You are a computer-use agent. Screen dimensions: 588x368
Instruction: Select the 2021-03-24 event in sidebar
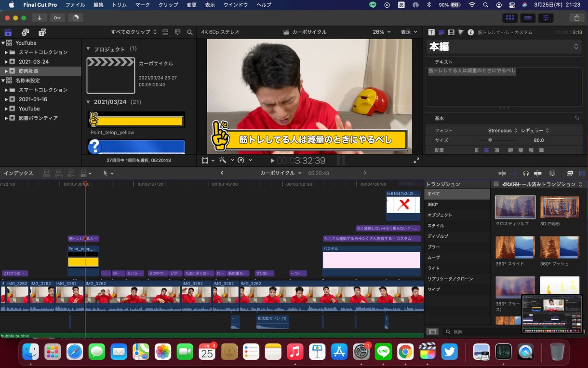[x=40, y=62]
